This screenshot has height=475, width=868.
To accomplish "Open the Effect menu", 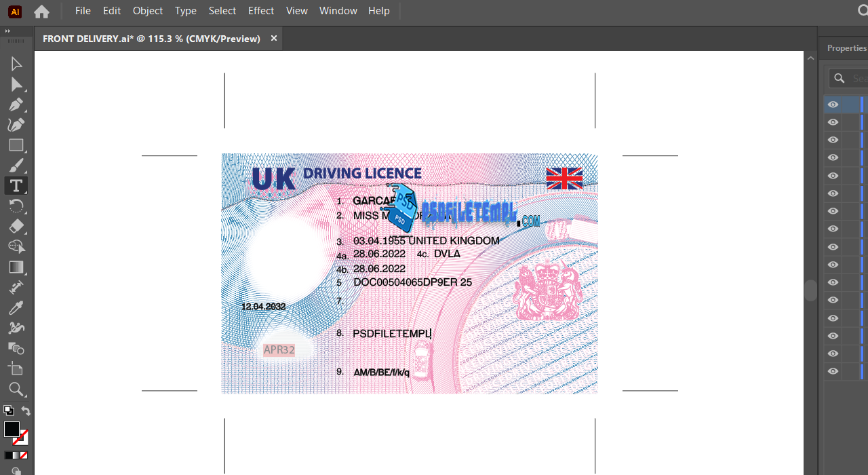I will [x=261, y=11].
